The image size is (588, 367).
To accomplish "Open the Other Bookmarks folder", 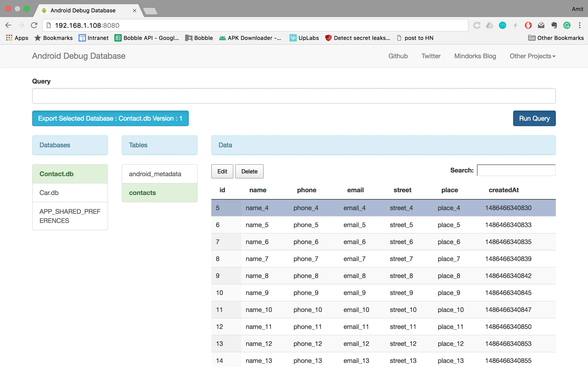I will click(556, 38).
